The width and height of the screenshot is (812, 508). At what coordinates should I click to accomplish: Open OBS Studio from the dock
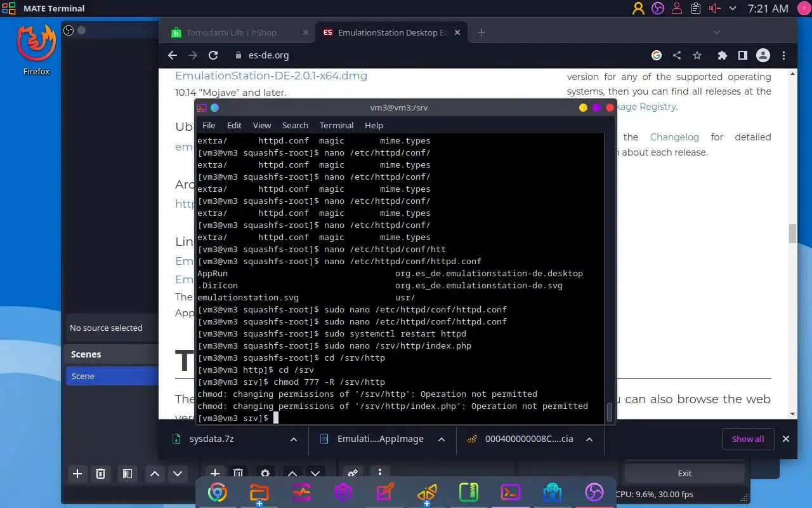point(594,492)
